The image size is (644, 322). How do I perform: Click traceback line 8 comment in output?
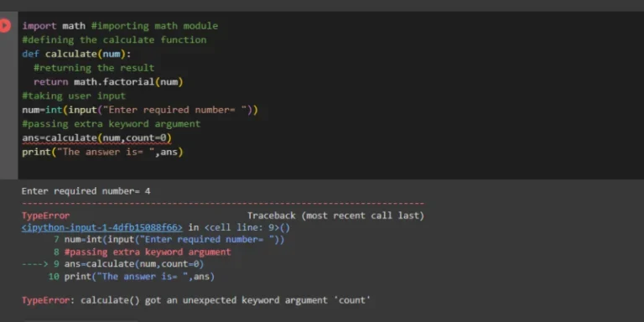142,252
